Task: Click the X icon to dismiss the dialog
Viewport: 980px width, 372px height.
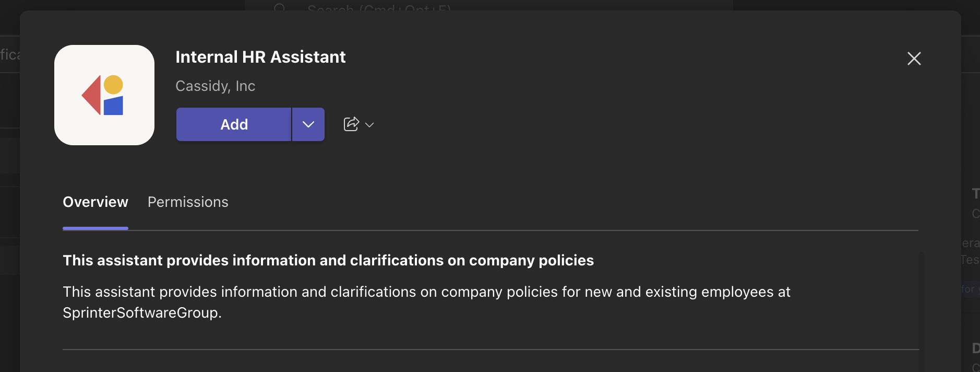Action: pos(914,59)
